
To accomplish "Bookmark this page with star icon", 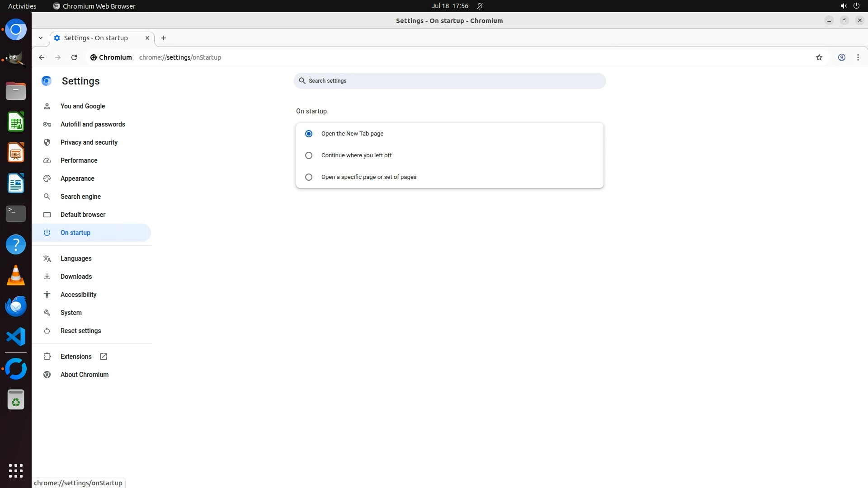I will pyautogui.click(x=819, y=57).
